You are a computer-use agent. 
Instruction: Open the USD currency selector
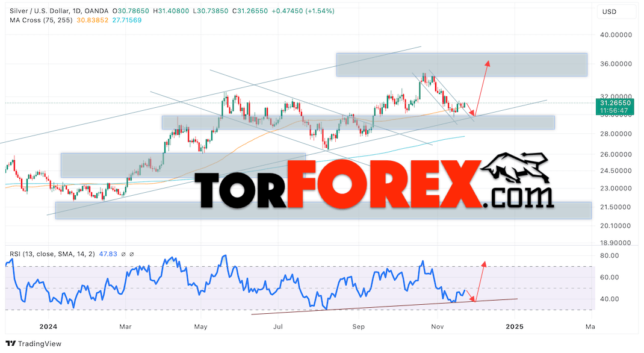(616, 11)
